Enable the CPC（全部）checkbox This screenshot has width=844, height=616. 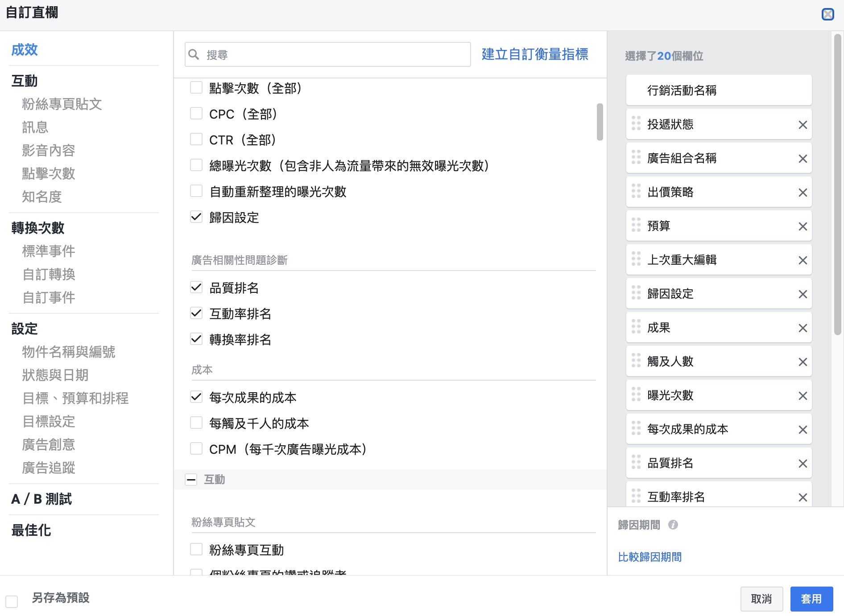[x=196, y=113]
